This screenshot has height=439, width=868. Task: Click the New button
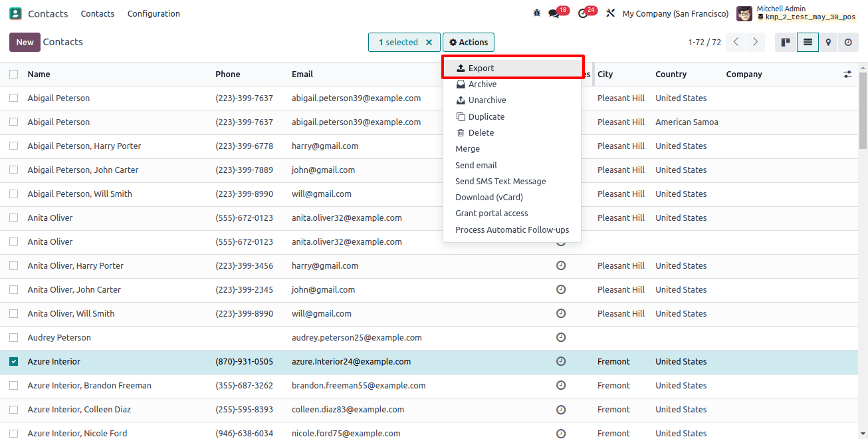[x=25, y=42]
